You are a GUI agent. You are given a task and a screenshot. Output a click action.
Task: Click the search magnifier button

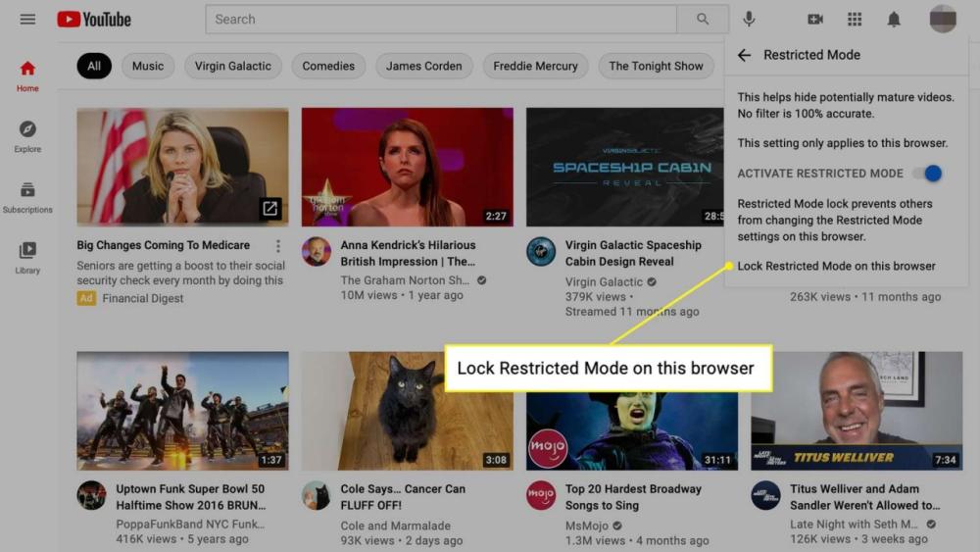point(703,20)
